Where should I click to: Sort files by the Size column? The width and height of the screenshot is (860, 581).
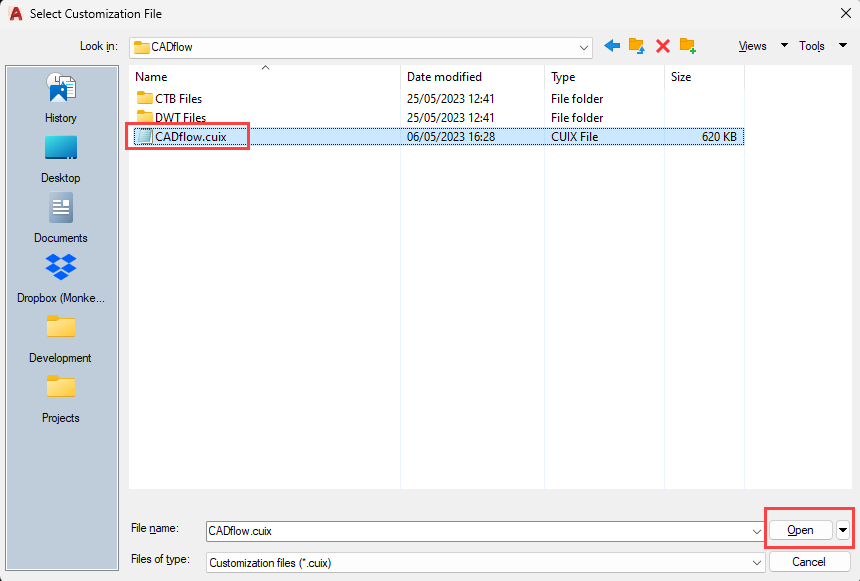704,77
